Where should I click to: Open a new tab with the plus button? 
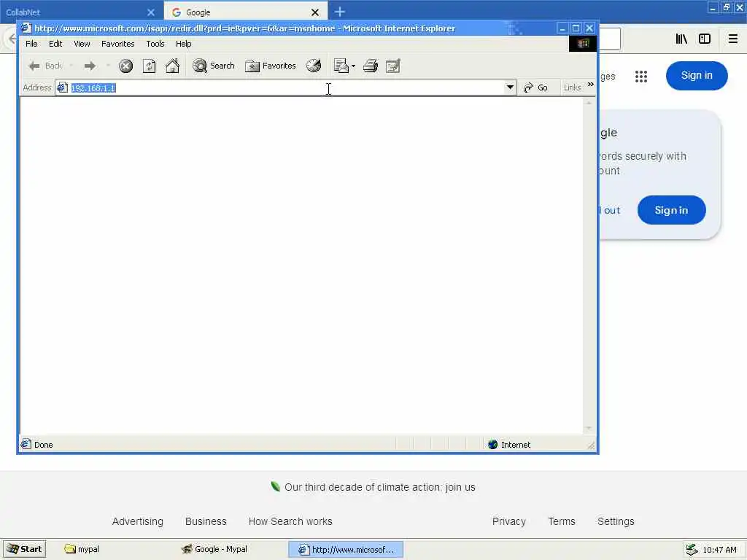pos(340,12)
